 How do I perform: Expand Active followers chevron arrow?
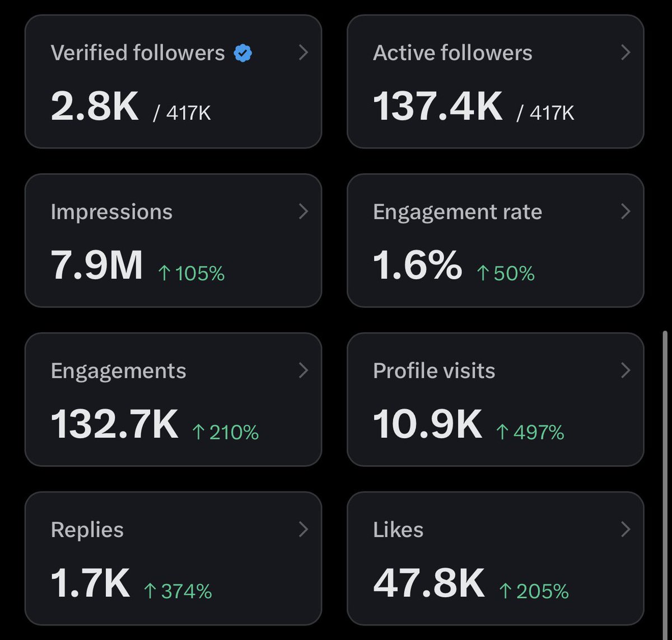pos(626,53)
